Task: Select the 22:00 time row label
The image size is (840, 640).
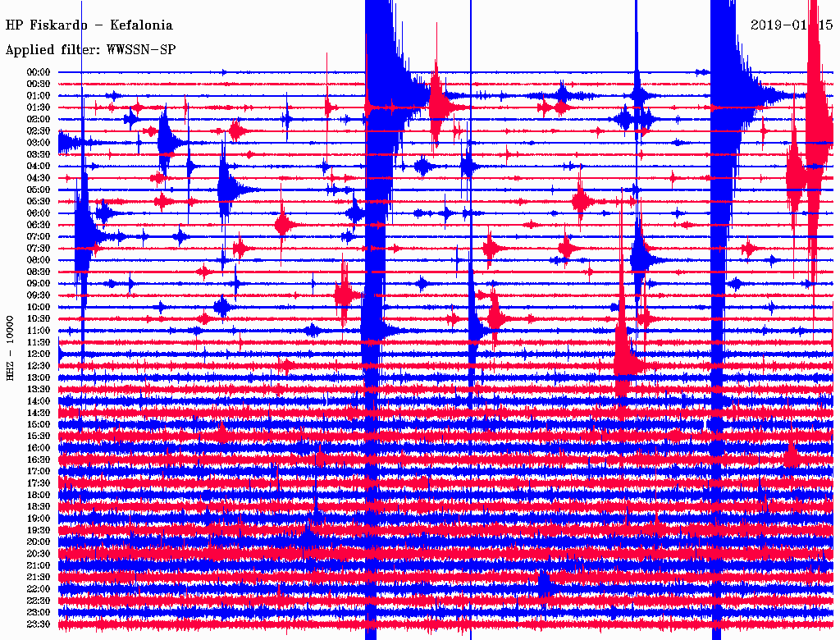Action: 39,589
